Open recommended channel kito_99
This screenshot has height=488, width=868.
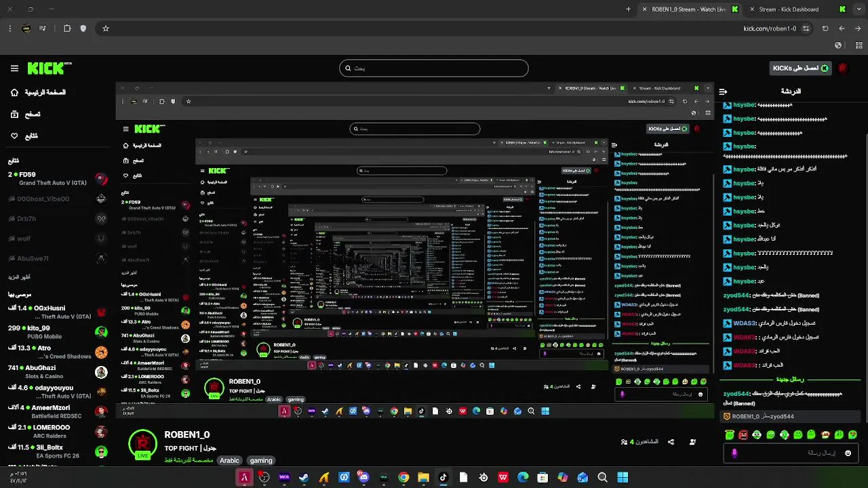[x=58, y=332]
